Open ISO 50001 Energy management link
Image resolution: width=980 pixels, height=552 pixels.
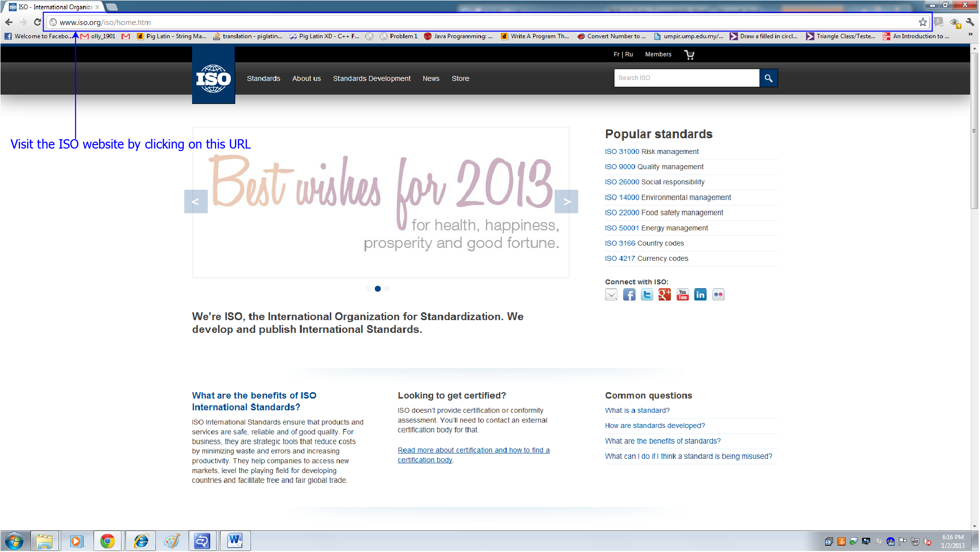[657, 228]
